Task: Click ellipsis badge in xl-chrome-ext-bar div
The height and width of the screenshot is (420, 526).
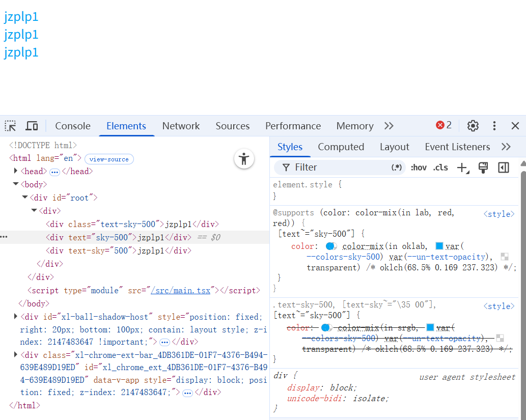Action: pyautogui.click(x=187, y=393)
